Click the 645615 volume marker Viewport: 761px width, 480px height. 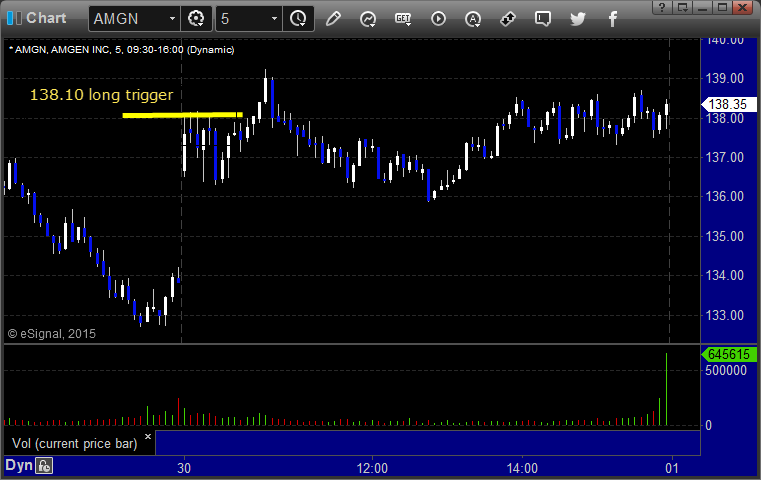(729, 354)
